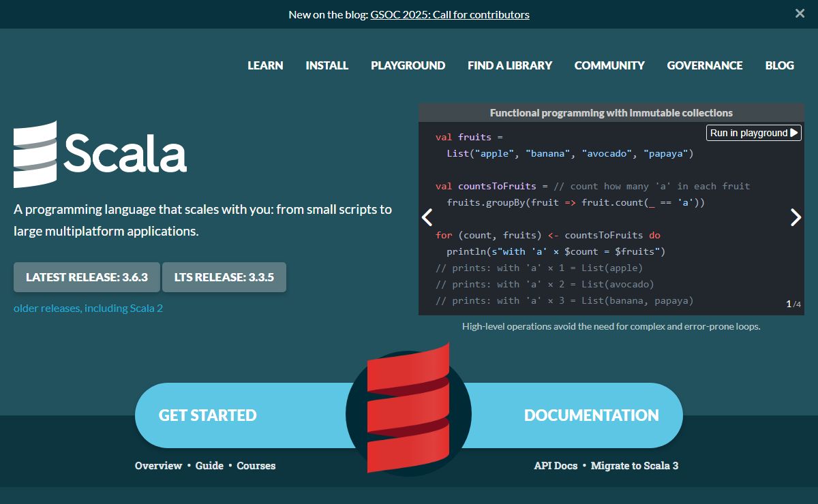Go to the Courses link
Image resolution: width=818 pixels, height=504 pixels.
256,466
